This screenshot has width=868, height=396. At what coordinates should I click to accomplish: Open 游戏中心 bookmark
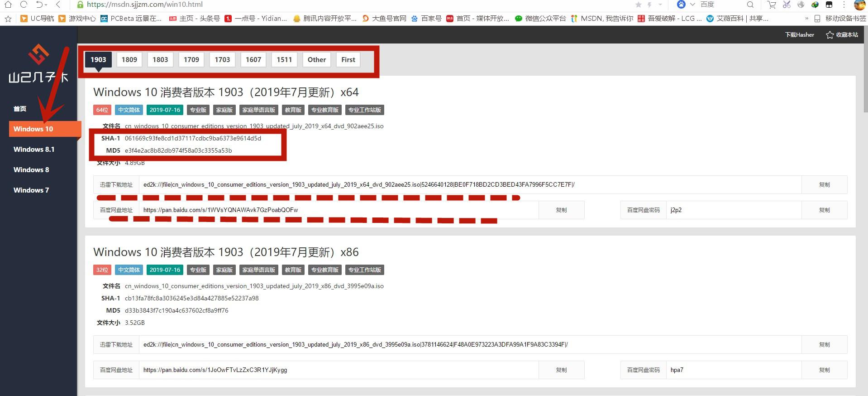click(77, 19)
